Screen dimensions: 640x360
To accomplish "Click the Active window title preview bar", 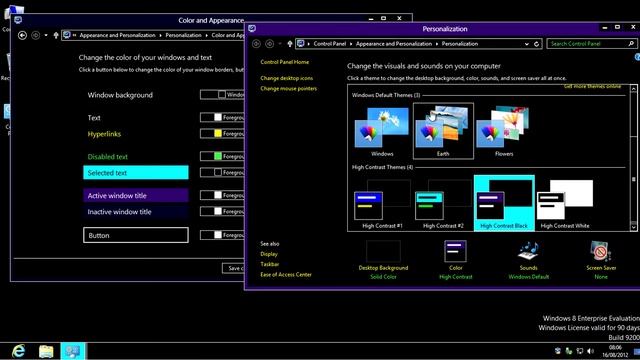I will 136,196.
